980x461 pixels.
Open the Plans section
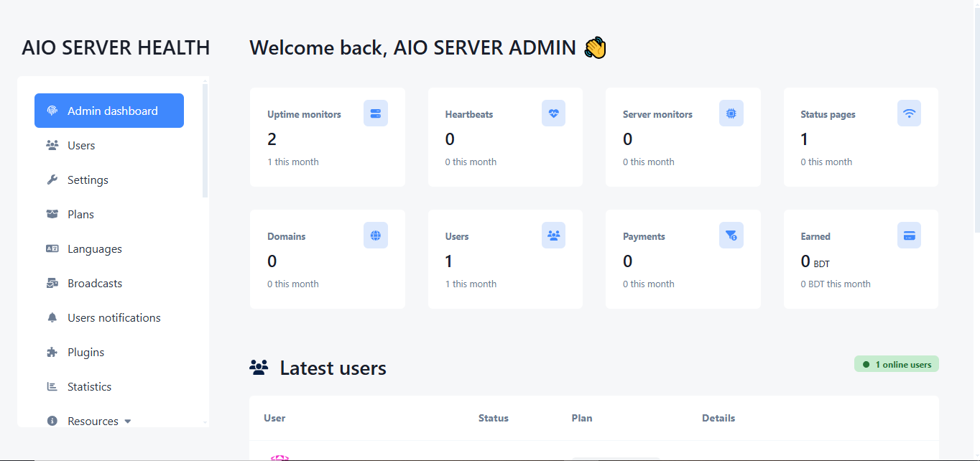coord(80,215)
